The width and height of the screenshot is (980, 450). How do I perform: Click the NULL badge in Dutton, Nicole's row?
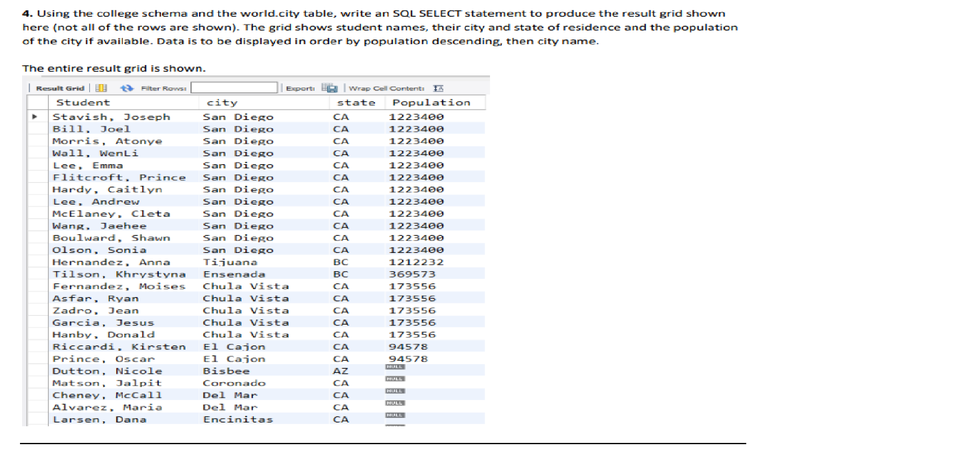[395, 367]
